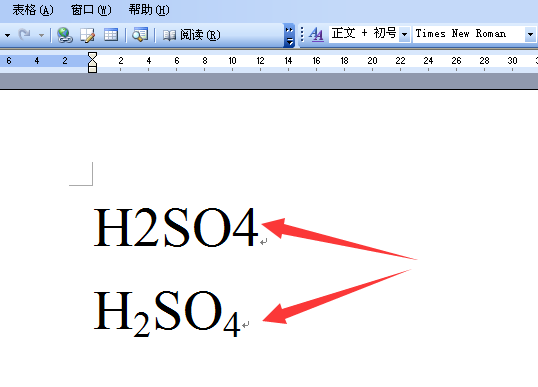The height and width of the screenshot is (387, 538).
Task: Expand the Times New Roman font dropdown
Action: (x=530, y=34)
